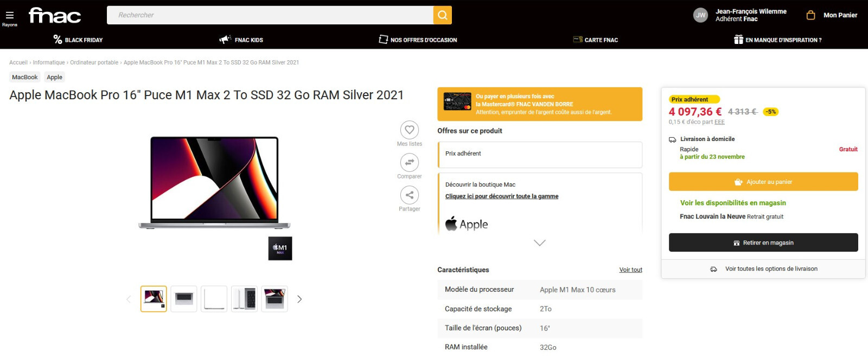The width and height of the screenshot is (868, 364).
Task: Add product to Mes listes heart icon
Action: click(x=410, y=130)
